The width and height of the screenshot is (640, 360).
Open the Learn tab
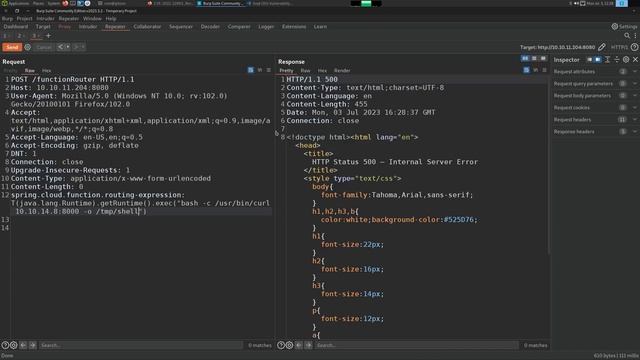point(320,27)
